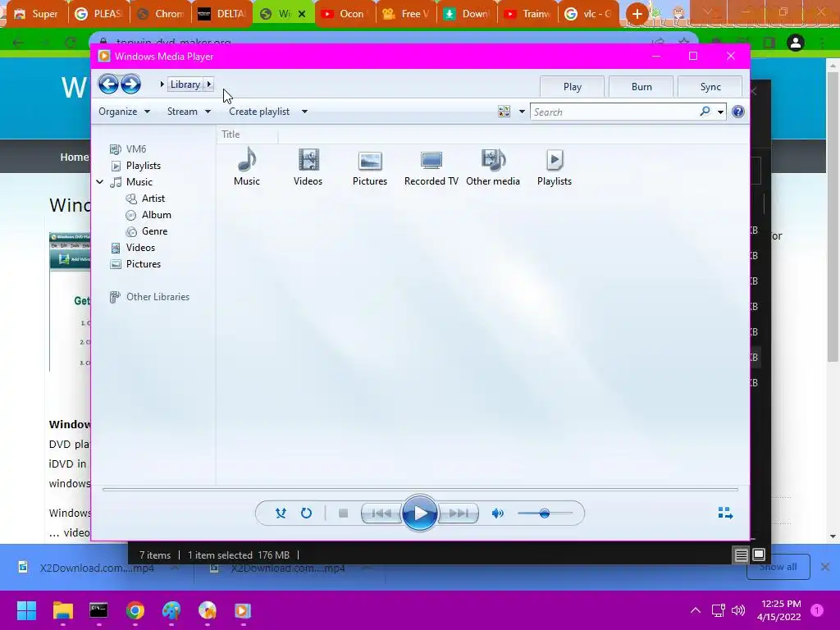
Task: Open the Videos category icon
Action: (x=308, y=167)
